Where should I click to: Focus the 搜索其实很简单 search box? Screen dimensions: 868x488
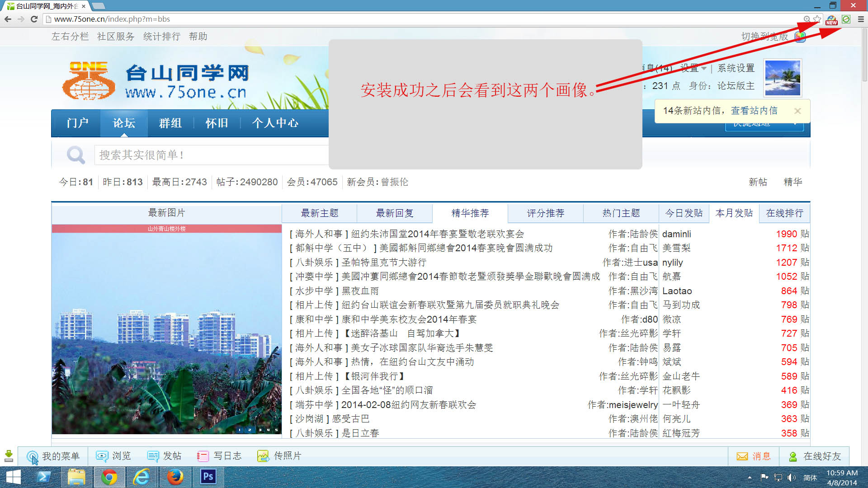coord(211,155)
